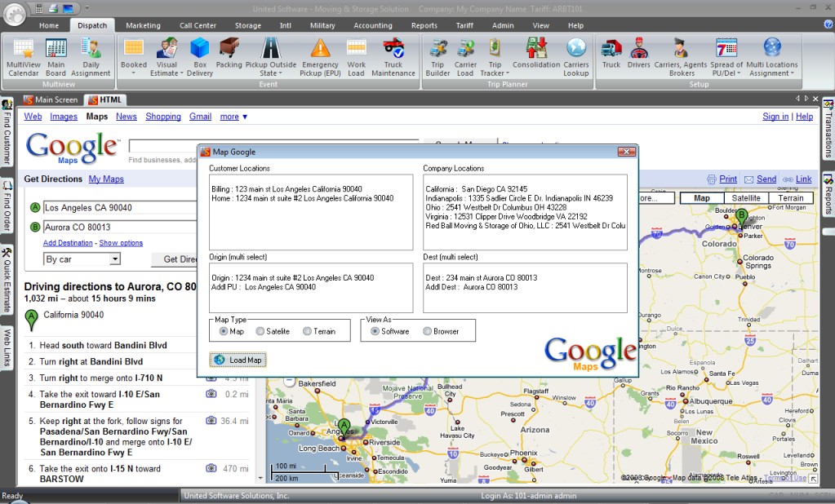Open the Call Center tab

pos(198,25)
